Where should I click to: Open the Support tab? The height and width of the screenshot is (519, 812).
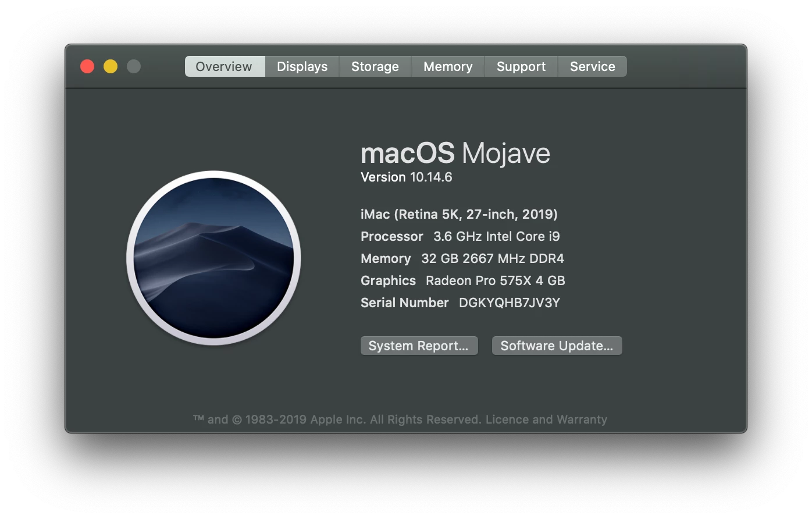[x=521, y=66]
